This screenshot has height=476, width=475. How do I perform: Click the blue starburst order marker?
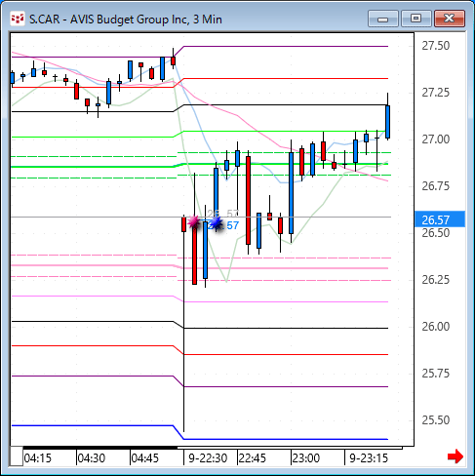(x=216, y=223)
